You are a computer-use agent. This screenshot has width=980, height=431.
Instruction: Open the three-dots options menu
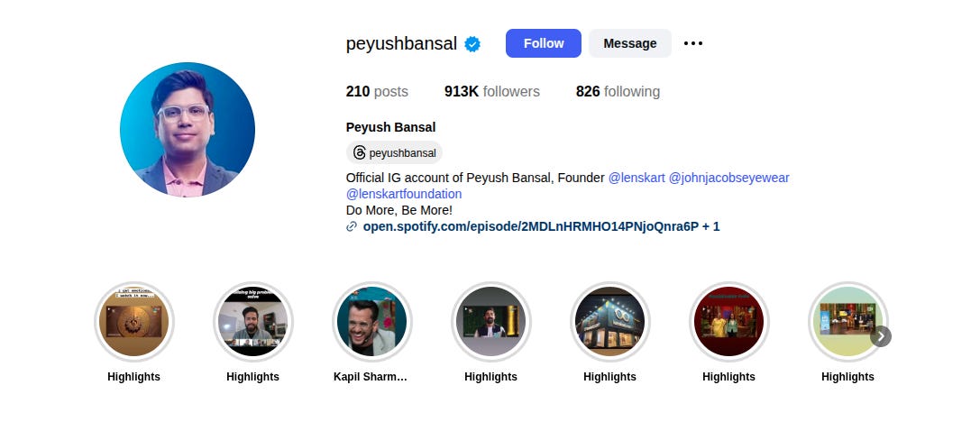pyautogui.click(x=693, y=43)
